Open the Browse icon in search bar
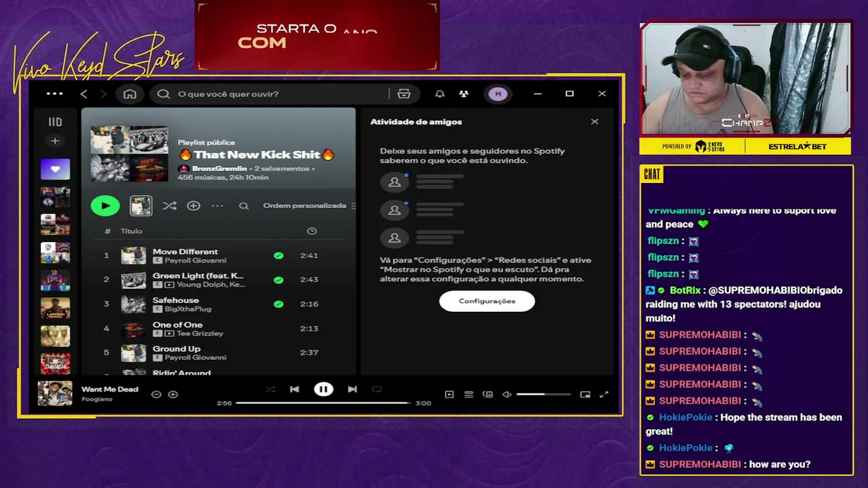The image size is (868, 488). (x=404, y=94)
